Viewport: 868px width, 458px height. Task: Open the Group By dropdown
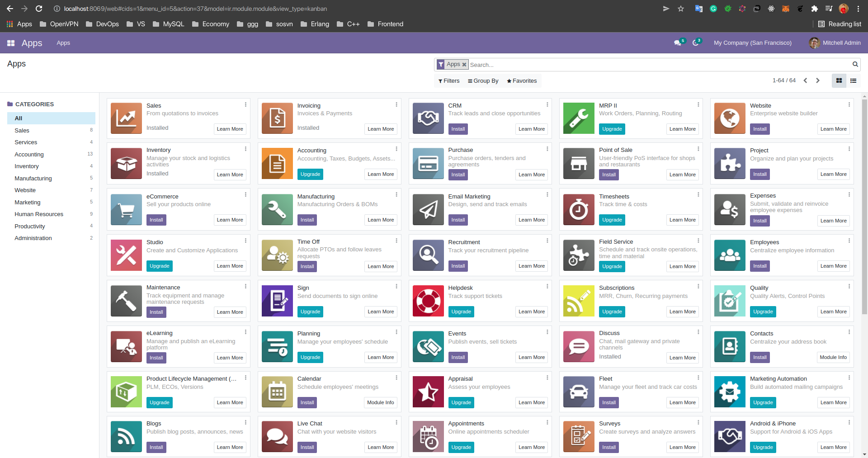(483, 81)
